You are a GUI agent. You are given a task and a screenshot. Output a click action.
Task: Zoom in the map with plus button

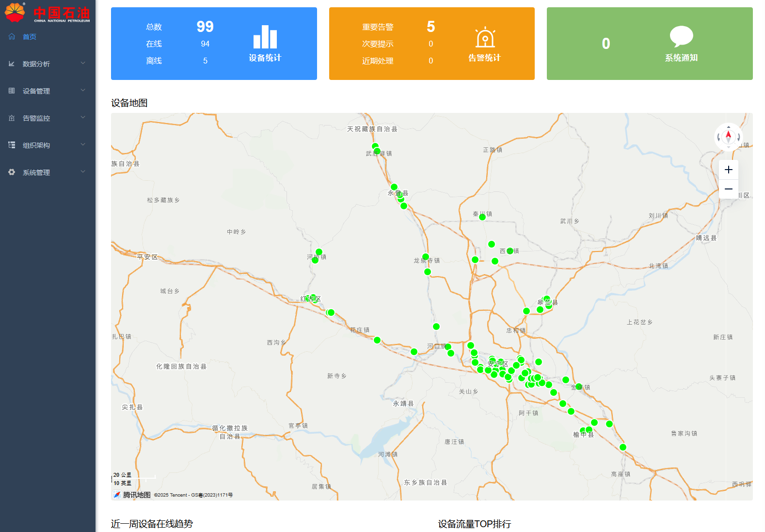point(728,170)
